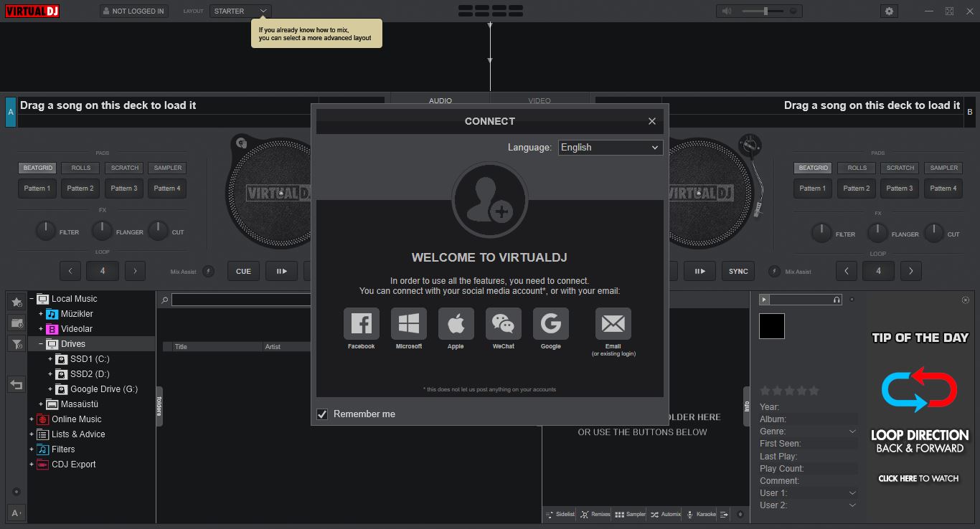Select the VIDEO tab
The width and height of the screenshot is (980, 529).
(540, 100)
